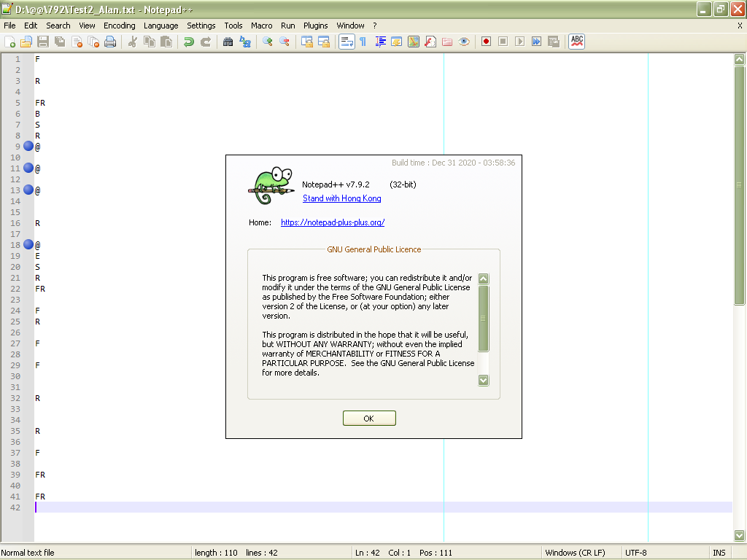
Task: Click the Windows (CR LF) status field
Action: pos(581,553)
